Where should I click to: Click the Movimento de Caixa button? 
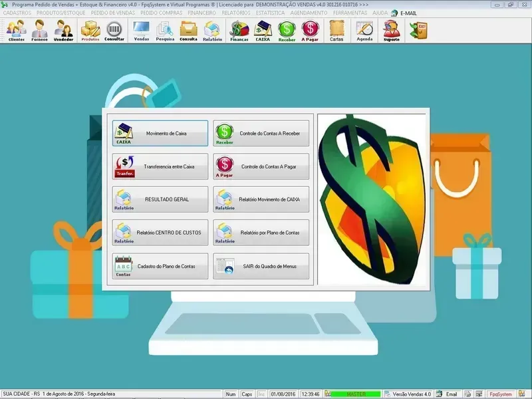(160, 133)
